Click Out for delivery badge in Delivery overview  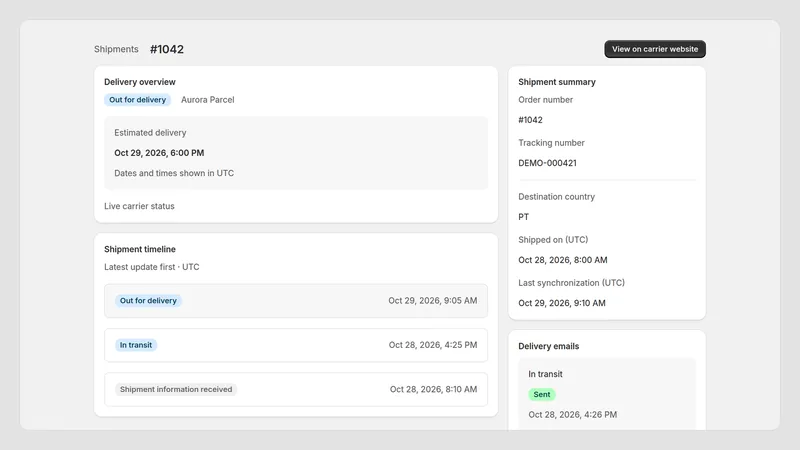coord(137,99)
